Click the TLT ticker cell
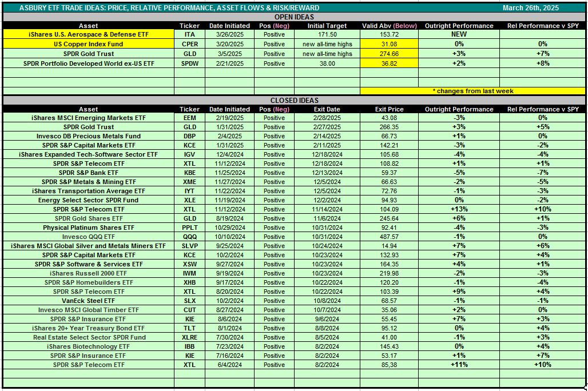 pyautogui.click(x=189, y=328)
